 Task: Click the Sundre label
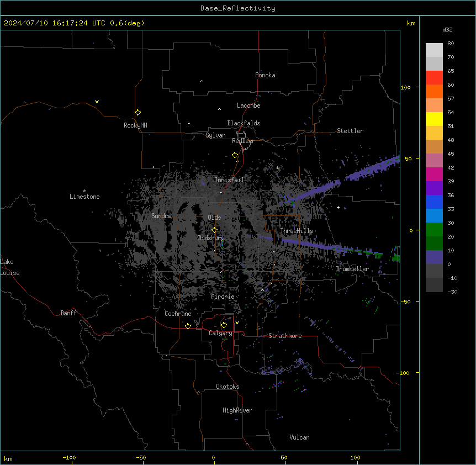click(x=161, y=216)
